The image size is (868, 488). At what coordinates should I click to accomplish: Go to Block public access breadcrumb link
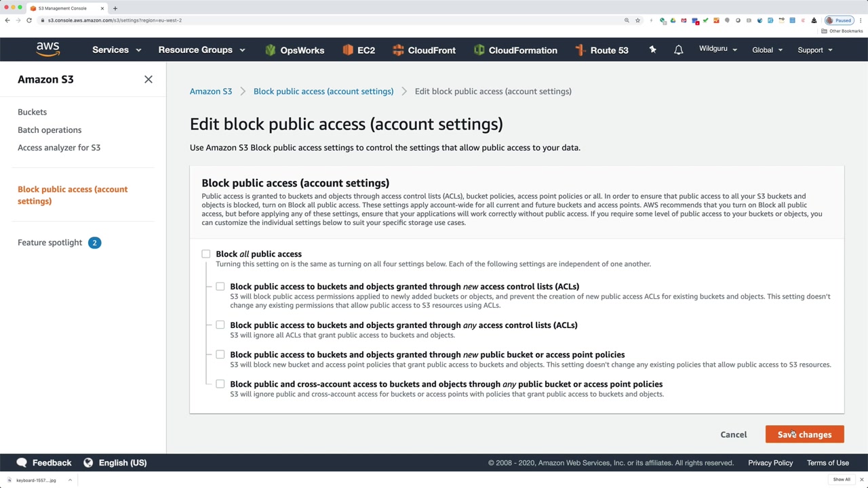tap(323, 91)
